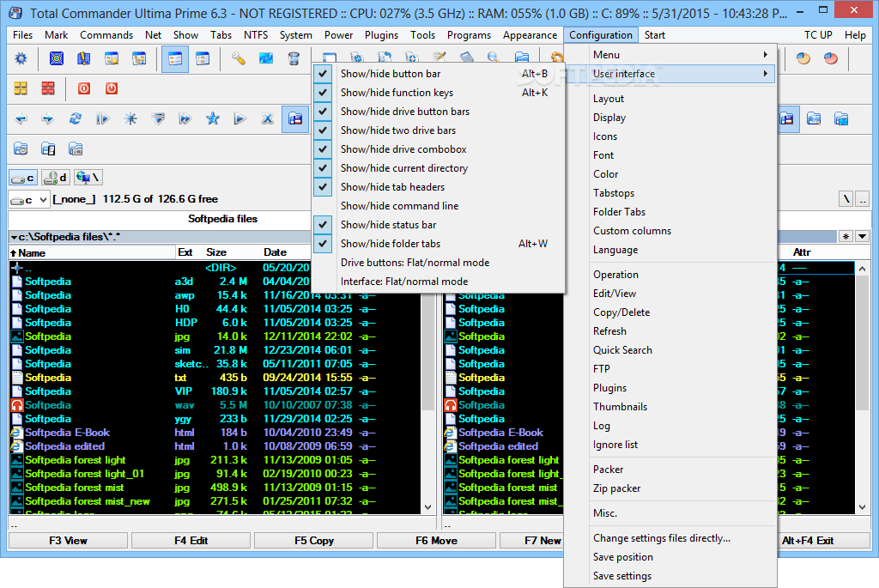This screenshot has width=879, height=588.
Task: Click the recycle bin trash icon
Action: pyautogui.click(x=294, y=58)
